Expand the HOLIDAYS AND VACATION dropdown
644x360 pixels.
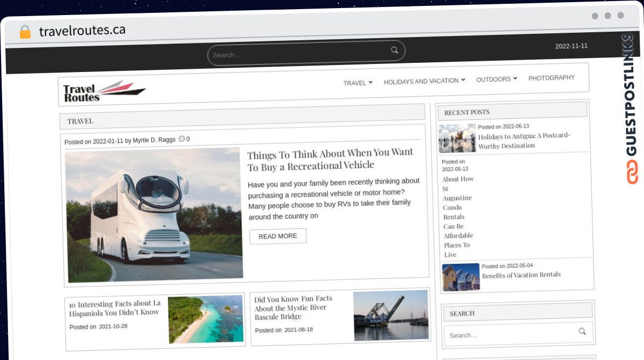click(x=425, y=81)
